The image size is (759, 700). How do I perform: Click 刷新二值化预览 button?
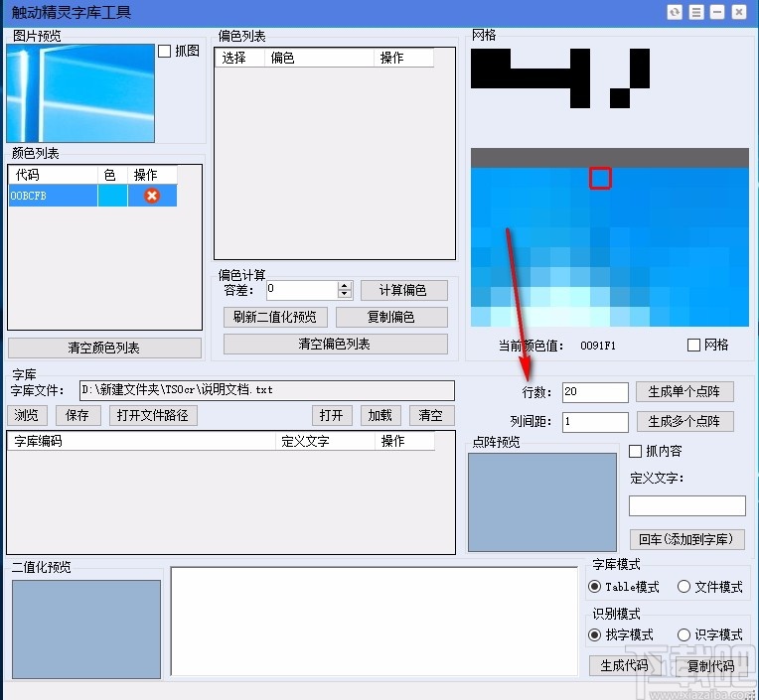(275, 317)
